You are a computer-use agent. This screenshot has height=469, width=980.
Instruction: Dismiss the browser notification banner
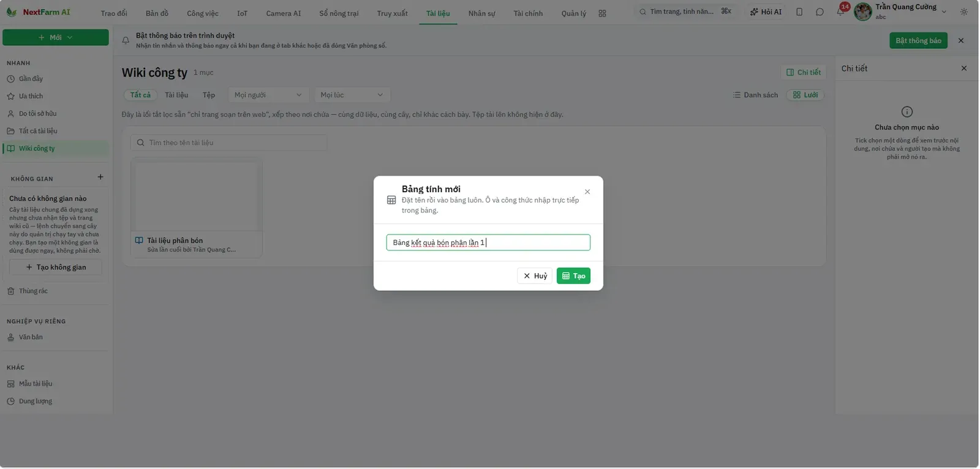[x=960, y=40]
